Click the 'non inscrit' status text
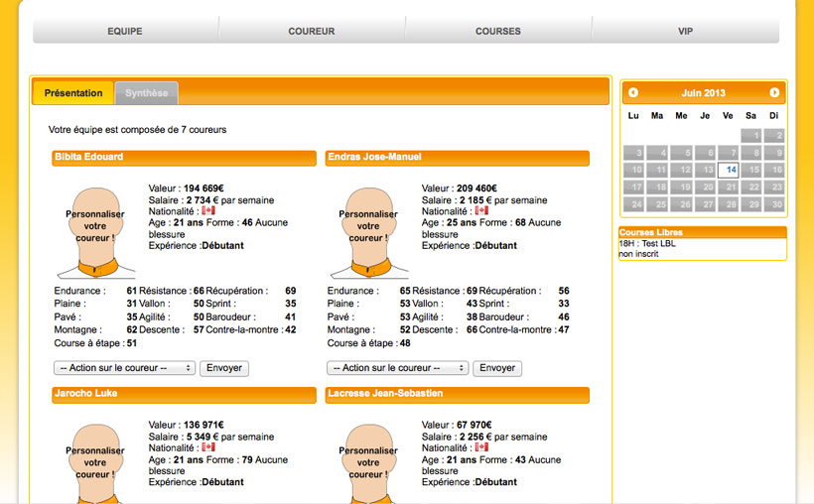Image resolution: width=814 pixels, height=504 pixels. [x=638, y=254]
